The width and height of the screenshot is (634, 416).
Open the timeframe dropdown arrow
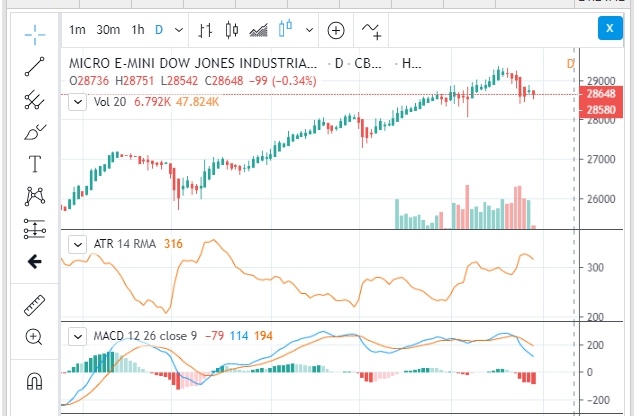click(x=178, y=29)
